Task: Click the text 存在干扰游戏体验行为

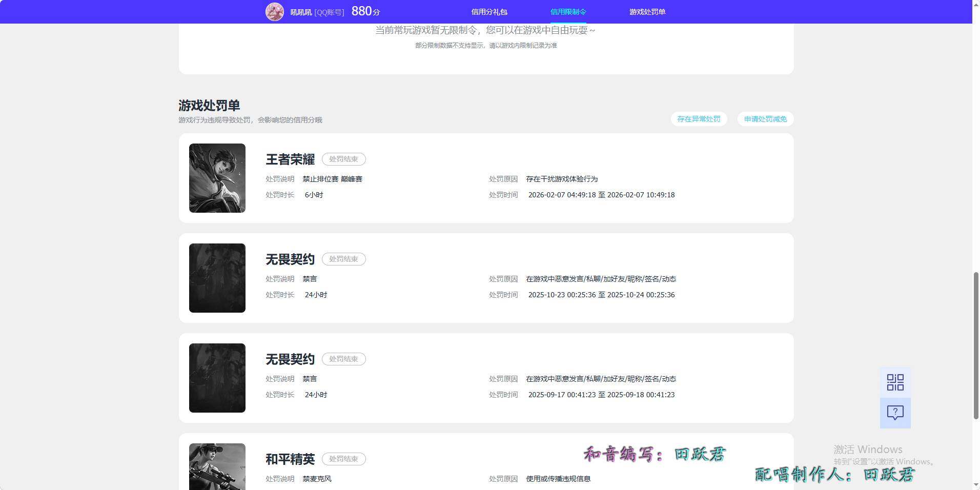Action: pos(562,179)
